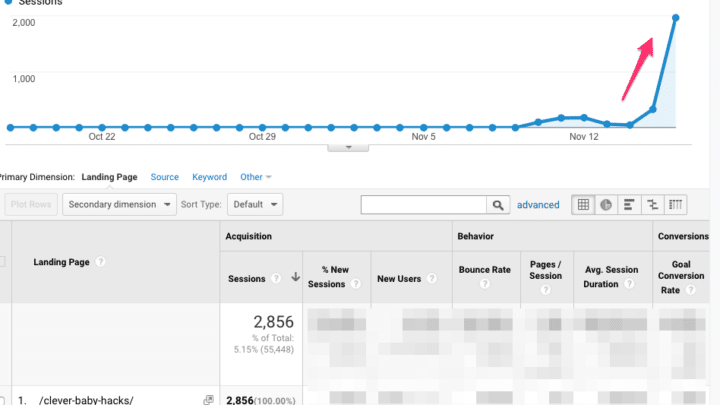This screenshot has height=405, width=720.
Task: Open help icon under Pages / Session
Action: click(x=545, y=290)
